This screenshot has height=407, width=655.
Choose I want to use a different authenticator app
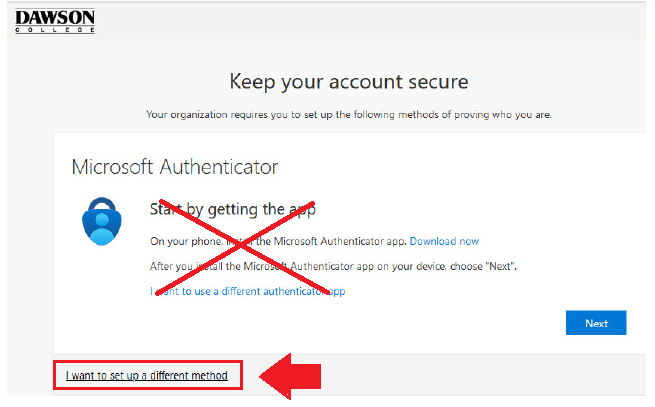pyautogui.click(x=248, y=291)
